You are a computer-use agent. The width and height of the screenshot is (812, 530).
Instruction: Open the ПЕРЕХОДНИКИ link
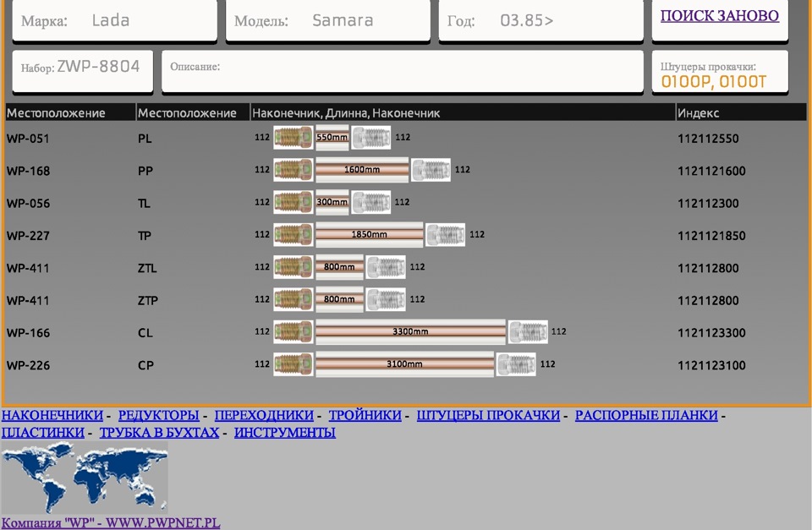(264, 415)
